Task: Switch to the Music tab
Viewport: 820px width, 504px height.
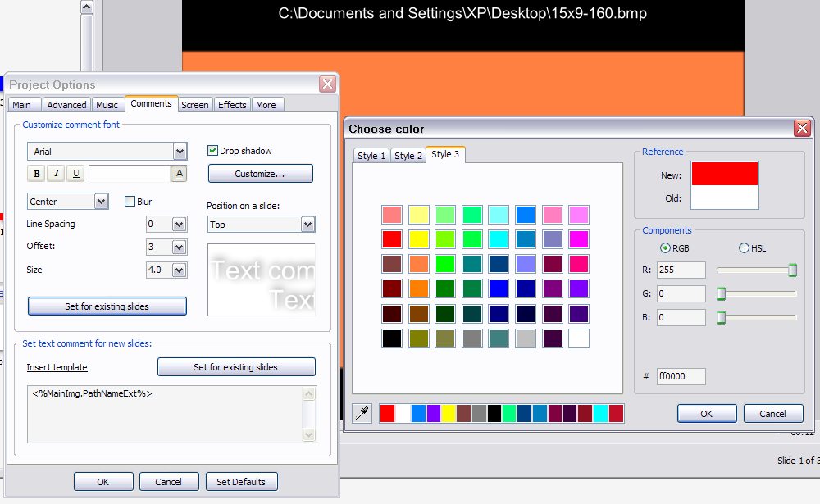Action: coord(107,105)
